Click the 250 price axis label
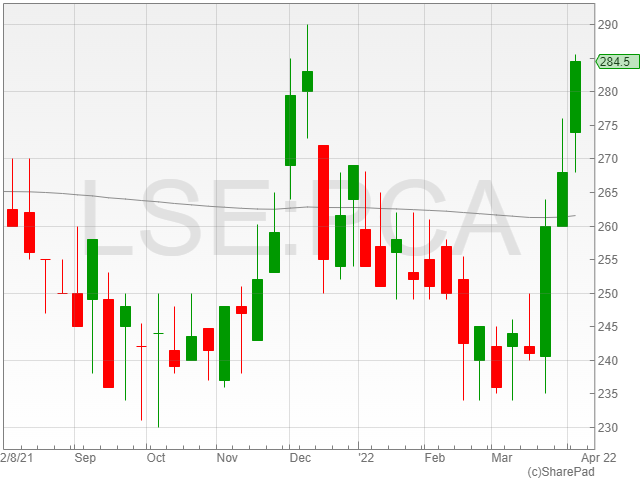The height and width of the screenshot is (480, 640). coord(608,293)
